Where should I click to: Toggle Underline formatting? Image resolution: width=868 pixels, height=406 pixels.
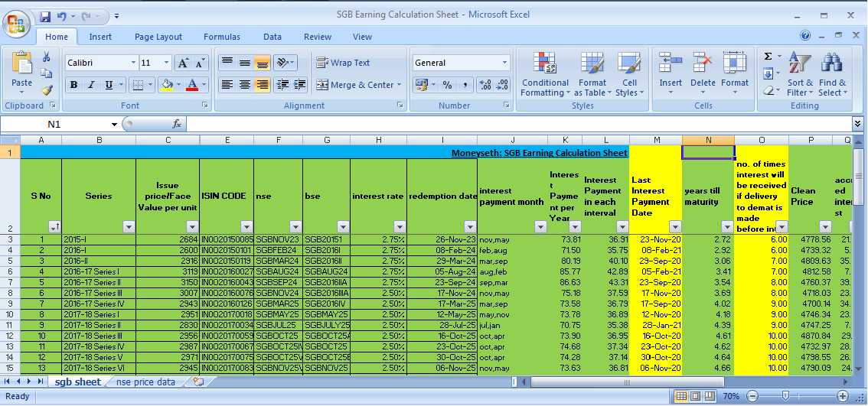coord(109,85)
